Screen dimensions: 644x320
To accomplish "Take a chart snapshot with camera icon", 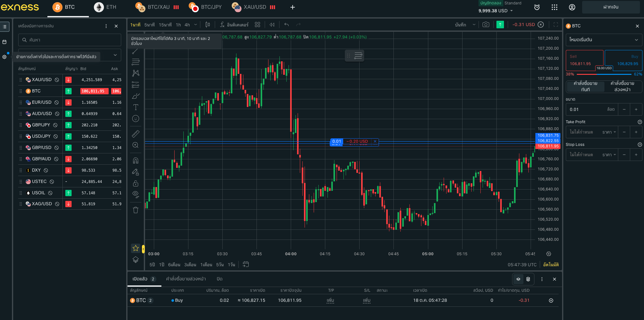I will coord(486,25).
